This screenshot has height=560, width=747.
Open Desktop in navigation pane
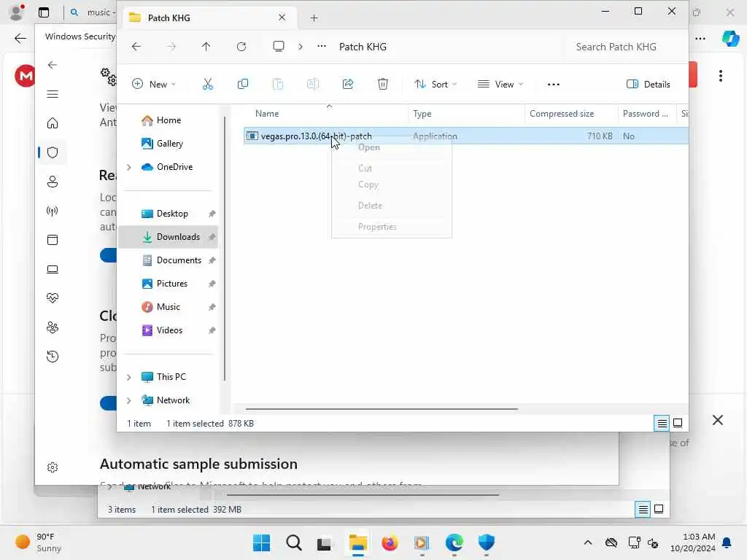tap(169, 214)
